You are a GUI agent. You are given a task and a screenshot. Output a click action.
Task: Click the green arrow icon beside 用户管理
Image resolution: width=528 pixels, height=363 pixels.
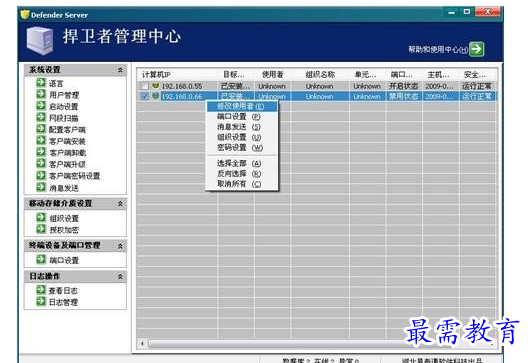pos(41,94)
